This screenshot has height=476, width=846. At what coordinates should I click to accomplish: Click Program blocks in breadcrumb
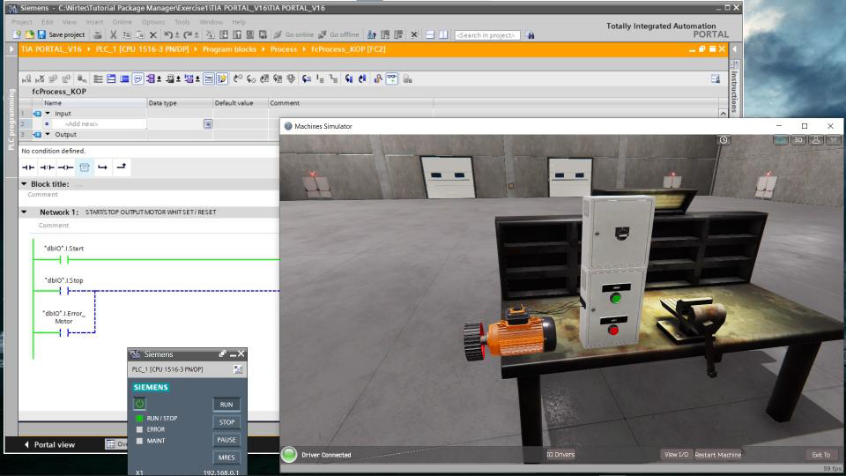pyautogui.click(x=229, y=49)
